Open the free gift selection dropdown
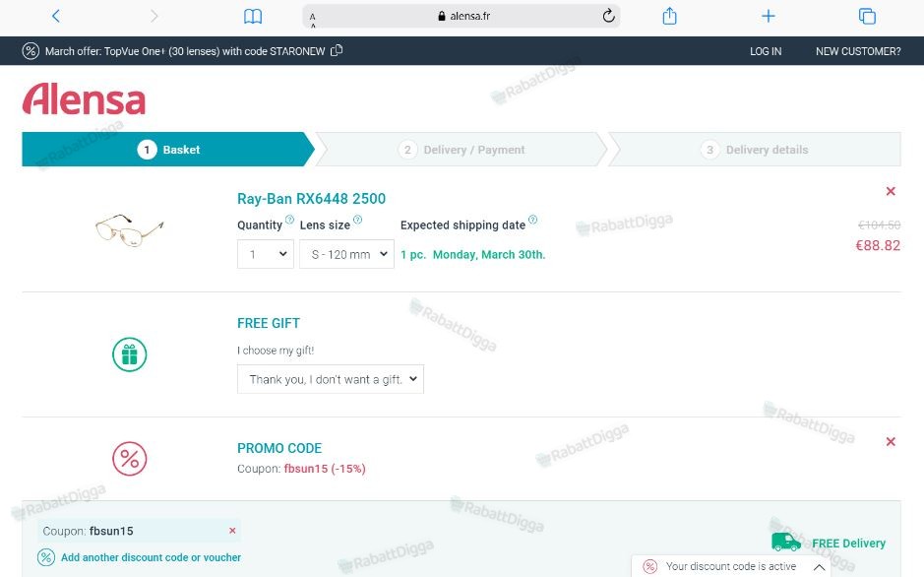The height and width of the screenshot is (577, 924). pyautogui.click(x=330, y=379)
